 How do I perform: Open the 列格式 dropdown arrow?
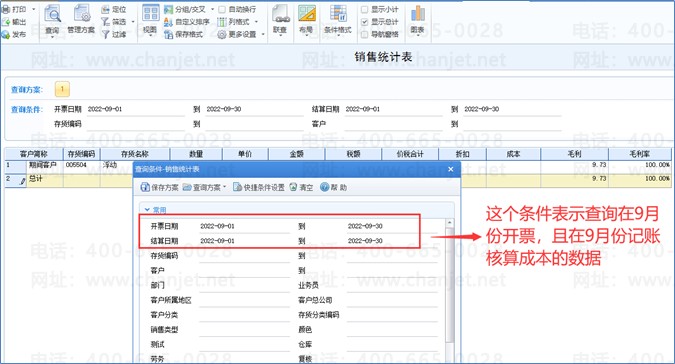256,22
